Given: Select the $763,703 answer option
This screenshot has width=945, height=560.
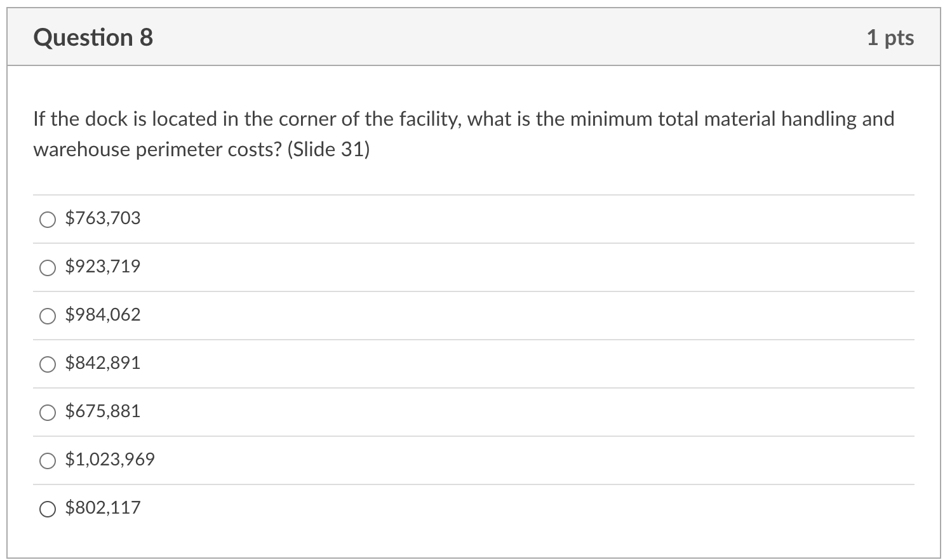Looking at the screenshot, I should [x=47, y=220].
